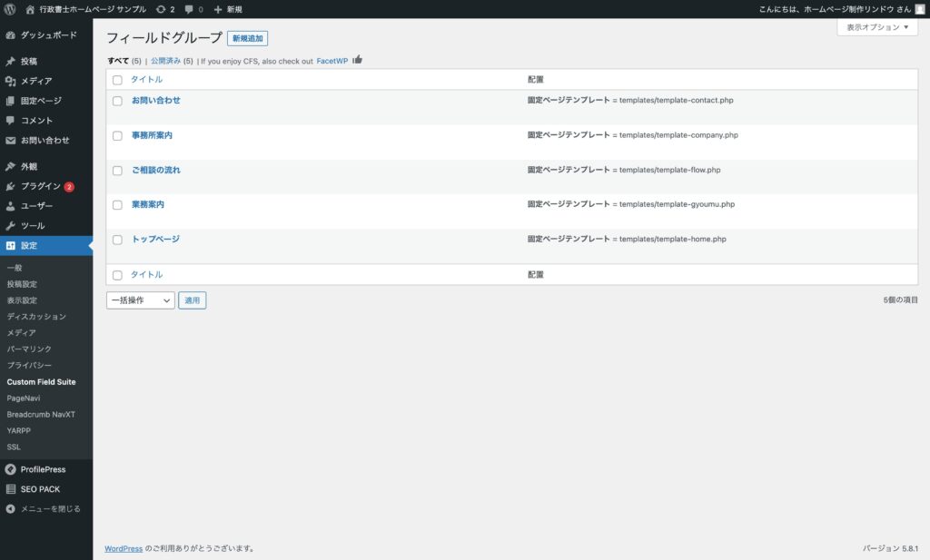Check the 業務案内 row checkbox
930x560 pixels.
coord(117,205)
